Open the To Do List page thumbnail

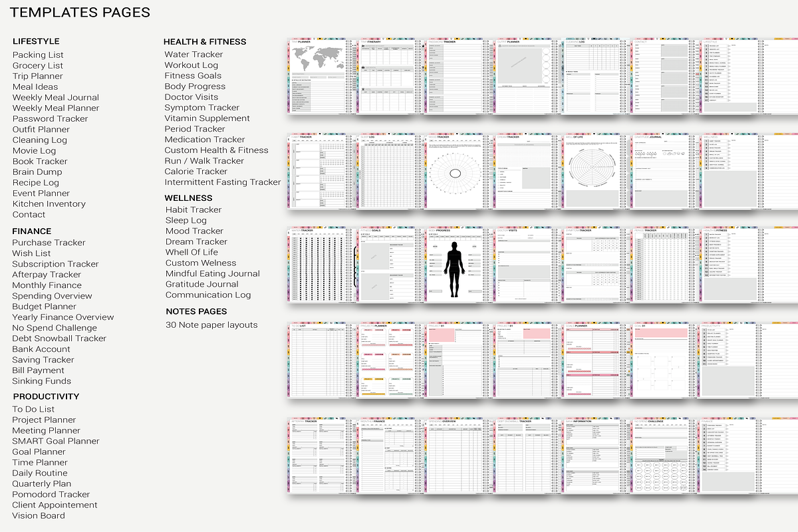pos(320,360)
